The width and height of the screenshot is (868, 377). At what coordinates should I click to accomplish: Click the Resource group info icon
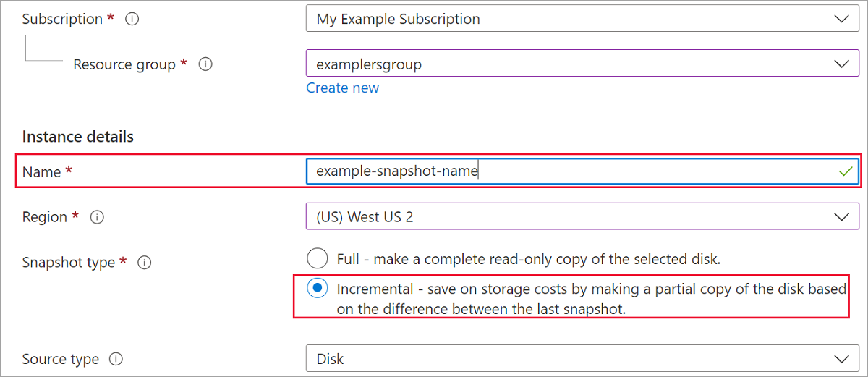(205, 64)
